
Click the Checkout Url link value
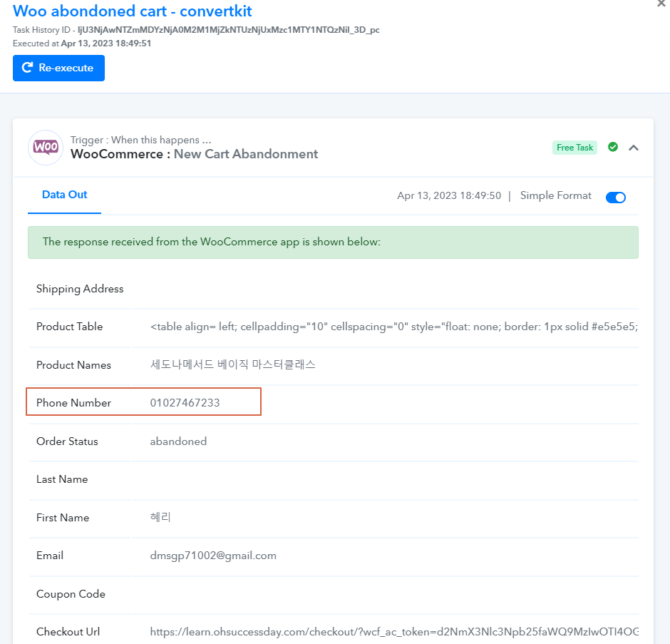[x=394, y=632]
